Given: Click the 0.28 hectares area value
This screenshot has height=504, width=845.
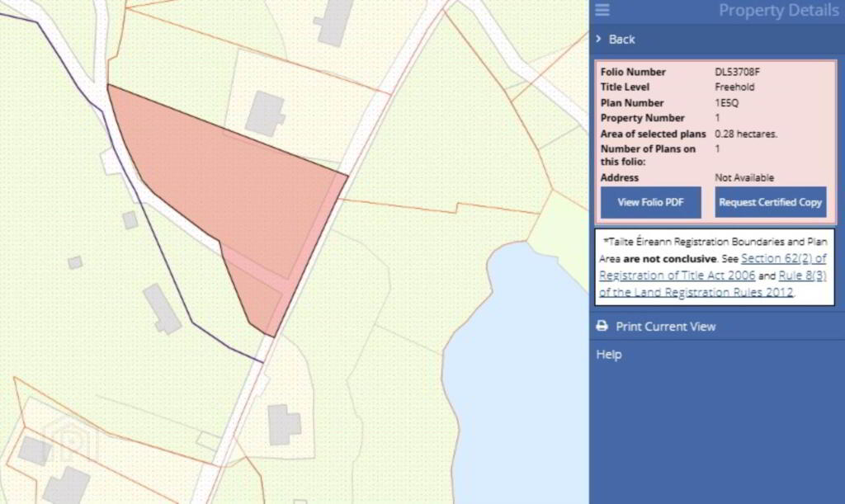Looking at the screenshot, I should point(746,134).
